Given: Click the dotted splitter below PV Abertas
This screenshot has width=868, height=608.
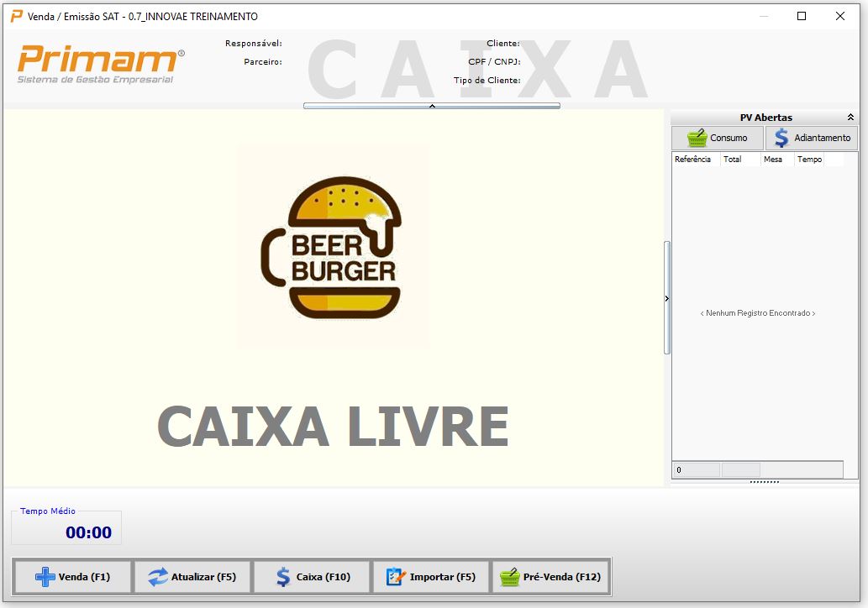Looking at the screenshot, I should pyautogui.click(x=765, y=482).
